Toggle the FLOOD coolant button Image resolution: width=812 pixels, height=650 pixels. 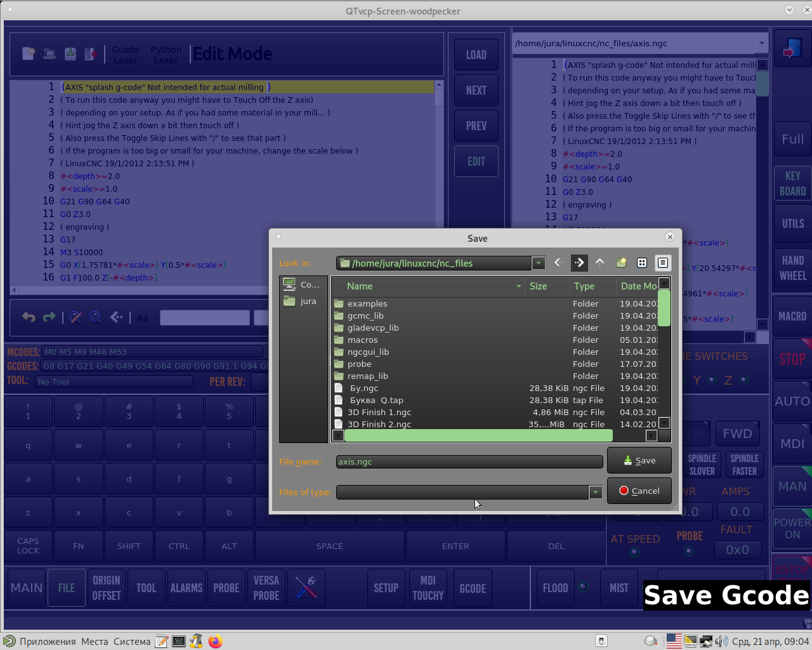point(556,588)
